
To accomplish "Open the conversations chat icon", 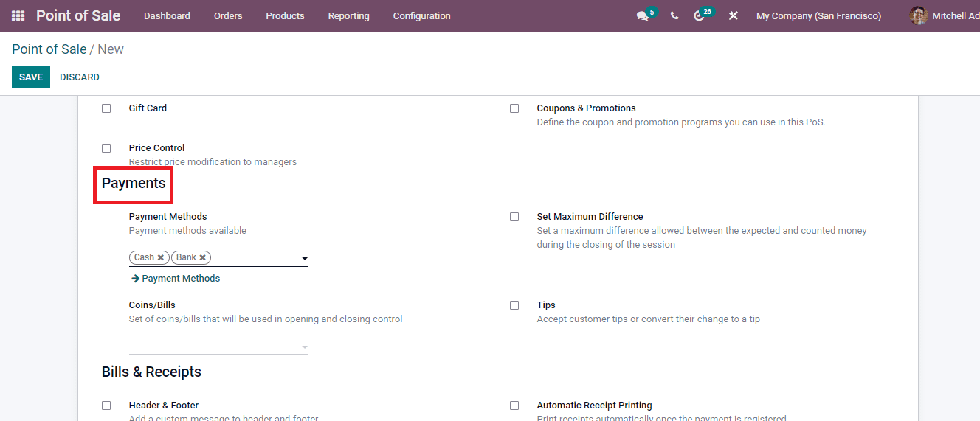I will 642,16.
